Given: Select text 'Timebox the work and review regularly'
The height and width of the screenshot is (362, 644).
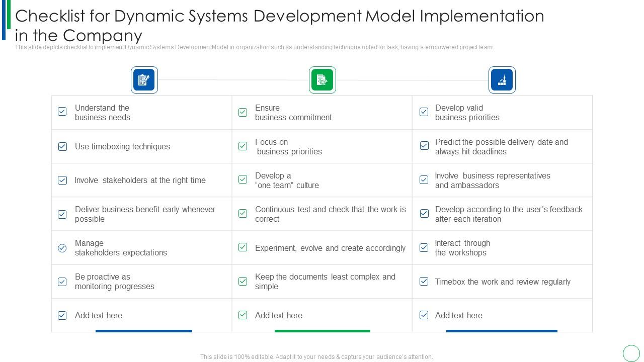Looking at the screenshot, I should (x=503, y=282).
